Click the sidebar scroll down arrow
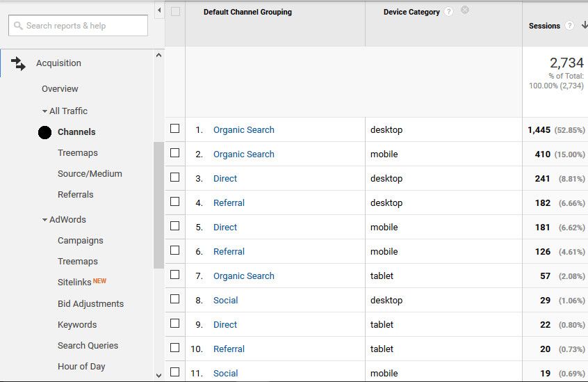 [158, 374]
